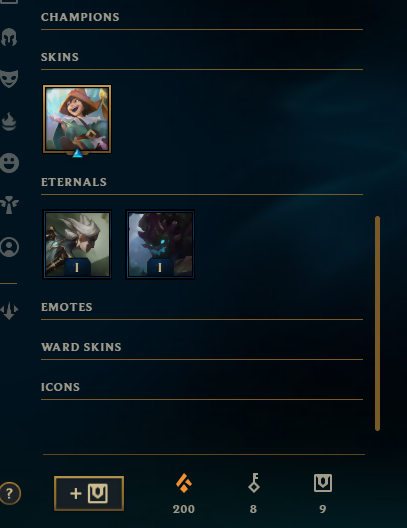Click the downward arrows disenchant icon
Image resolution: width=407 pixels, height=528 pixels.
pyautogui.click(x=9, y=310)
